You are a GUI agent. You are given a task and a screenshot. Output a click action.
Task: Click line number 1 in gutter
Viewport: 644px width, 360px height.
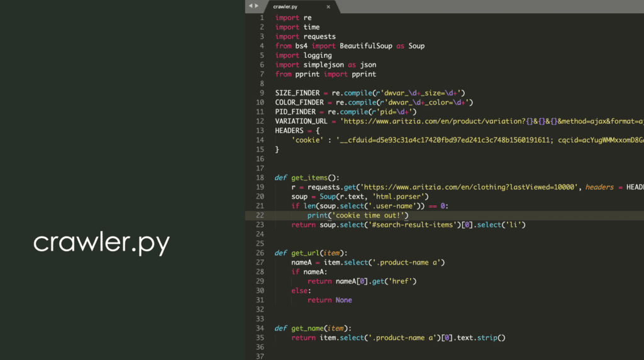(262, 18)
